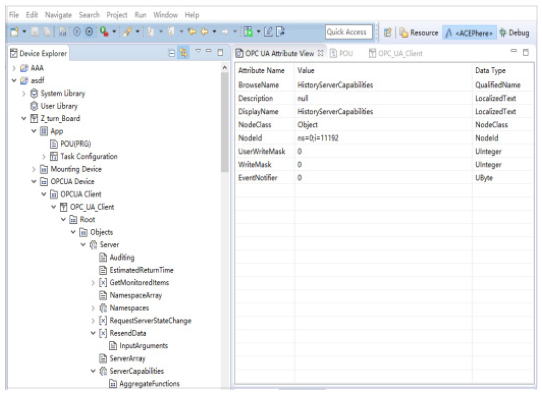Click the POU(PRG) document icon in tree
The width and height of the screenshot is (542, 395).
coord(54,144)
